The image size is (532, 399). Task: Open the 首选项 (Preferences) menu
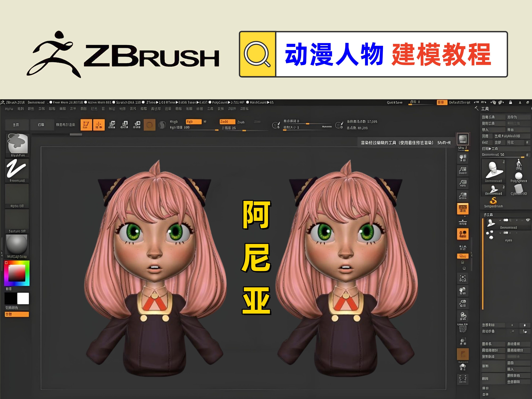(x=156, y=109)
